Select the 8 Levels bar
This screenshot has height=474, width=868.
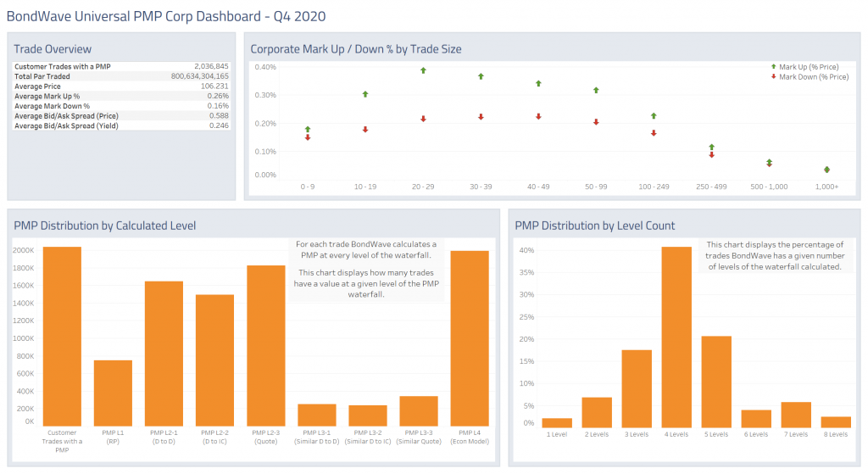pos(836,422)
